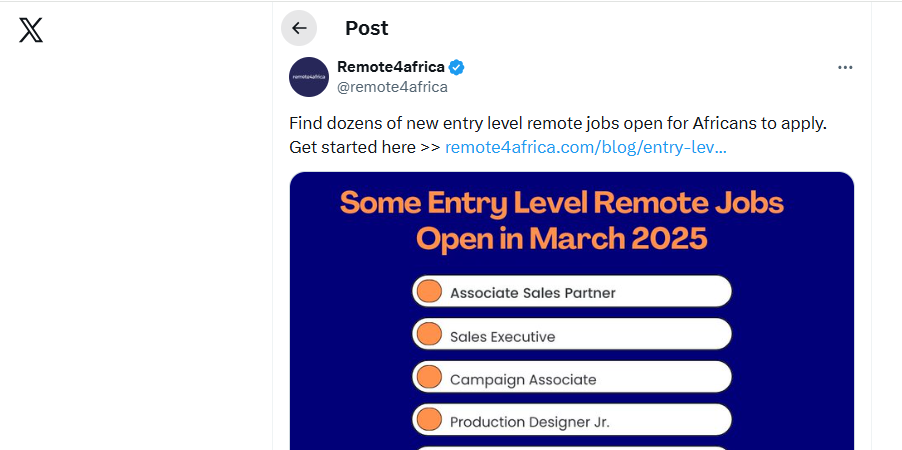Click the "Some Entry Level Remote Jobs" image title

click(x=562, y=203)
